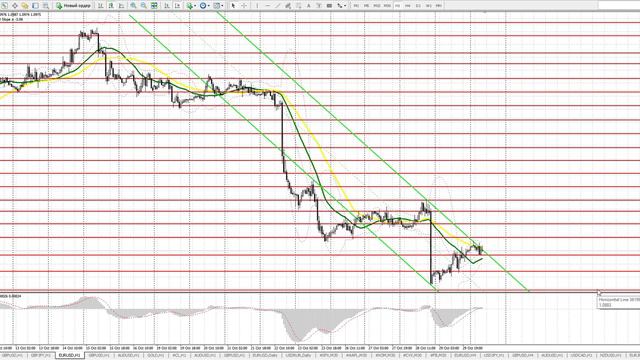Zoom in on the chart
This screenshot has height=360, width=640.
click(133, 6)
